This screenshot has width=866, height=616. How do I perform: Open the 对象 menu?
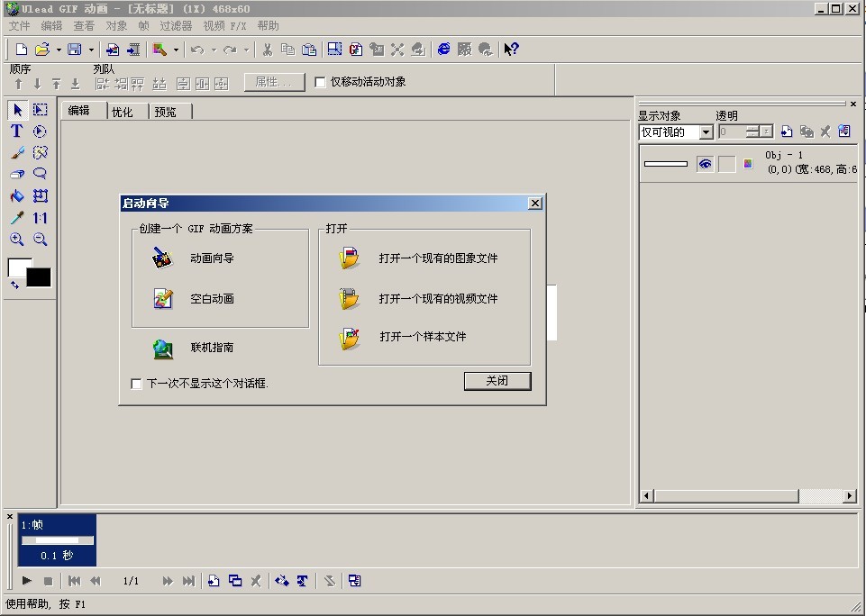[116, 26]
